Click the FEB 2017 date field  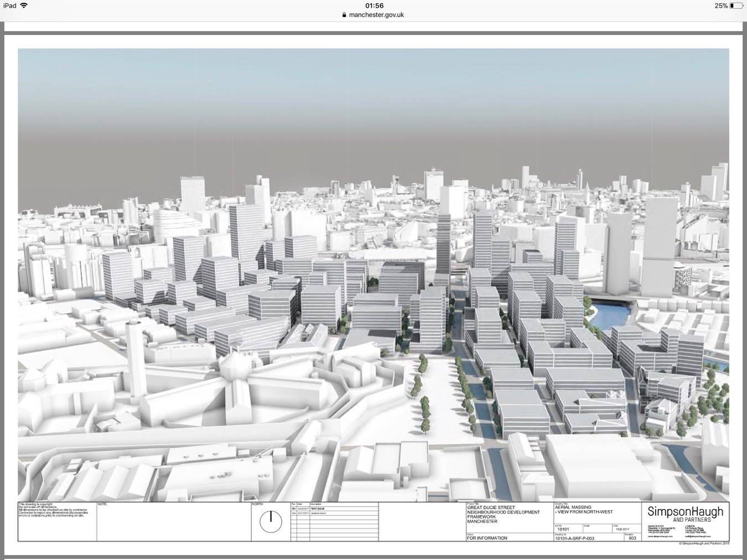click(622, 529)
